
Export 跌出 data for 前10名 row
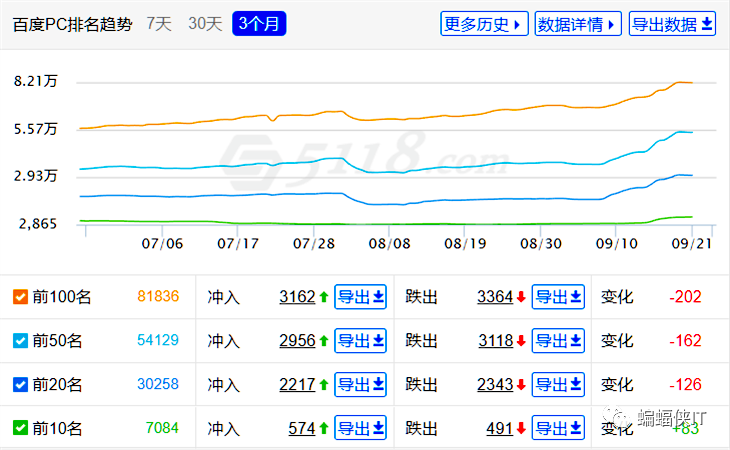558,428
